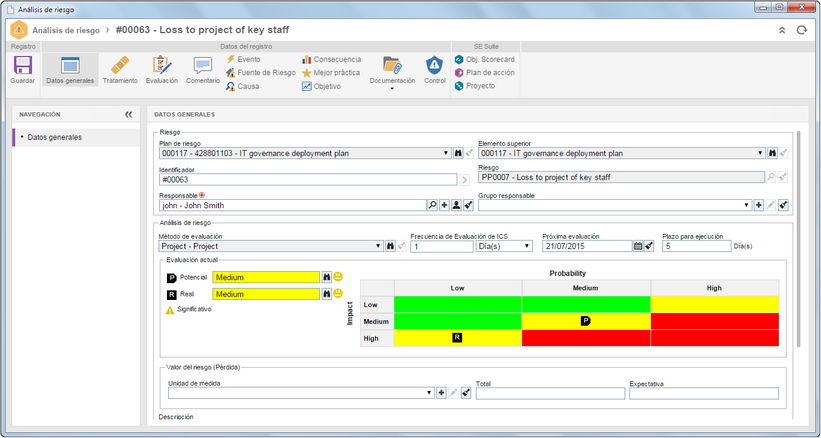The width and height of the screenshot is (821, 438).
Task: Expand the Grupo responsable dropdown
Action: (747, 206)
